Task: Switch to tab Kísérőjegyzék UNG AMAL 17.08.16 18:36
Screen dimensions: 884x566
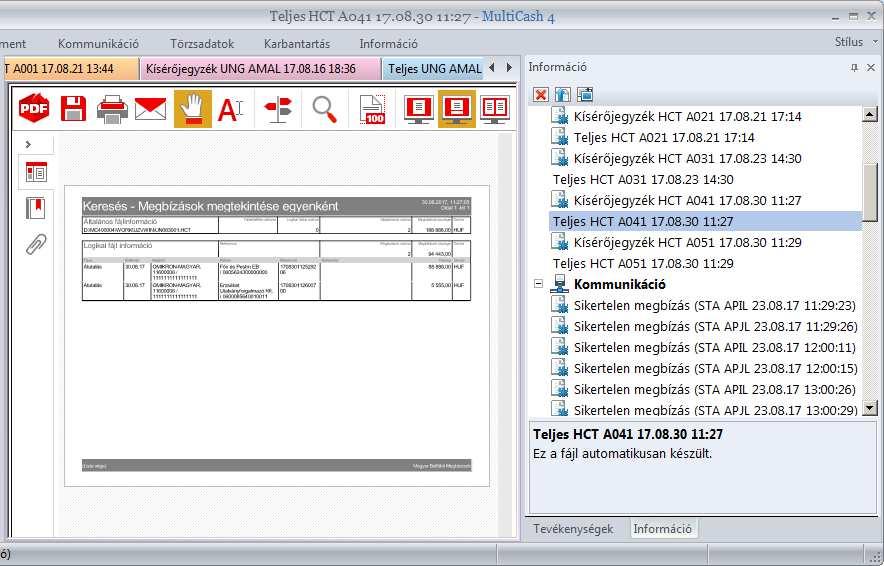Action: click(x=260, y=69)
